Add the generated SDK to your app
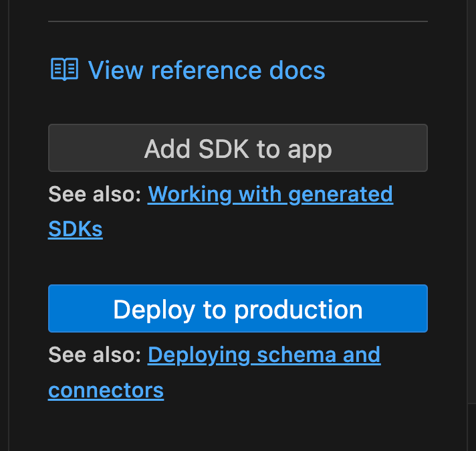Image resolution: width=476 pixels, height=451 pixels. point(237,148)
